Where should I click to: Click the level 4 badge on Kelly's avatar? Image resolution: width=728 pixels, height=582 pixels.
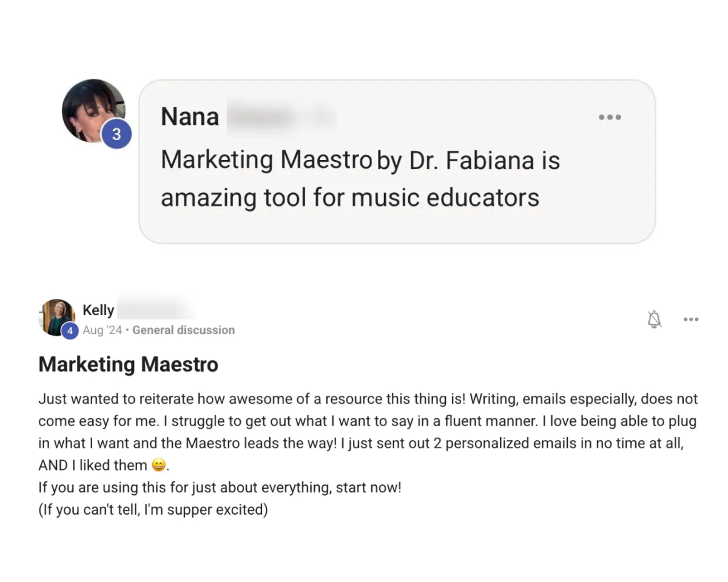pos(70,331)
